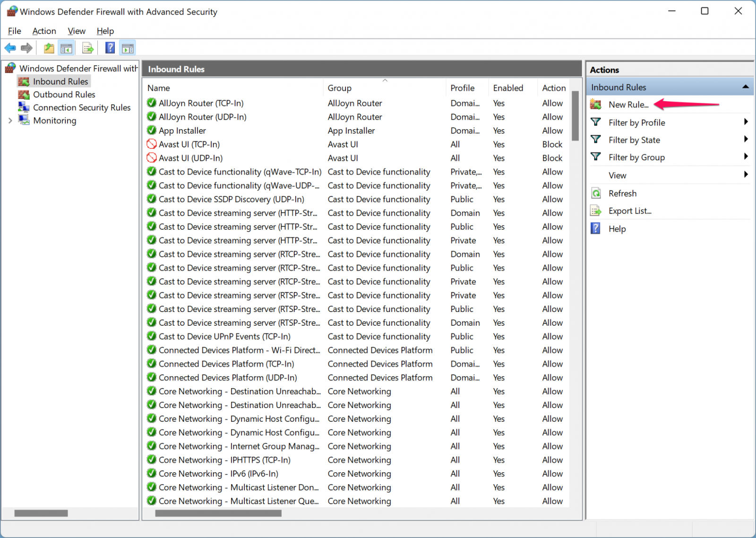Open Export List using its toolbar icon

point(88,48)
